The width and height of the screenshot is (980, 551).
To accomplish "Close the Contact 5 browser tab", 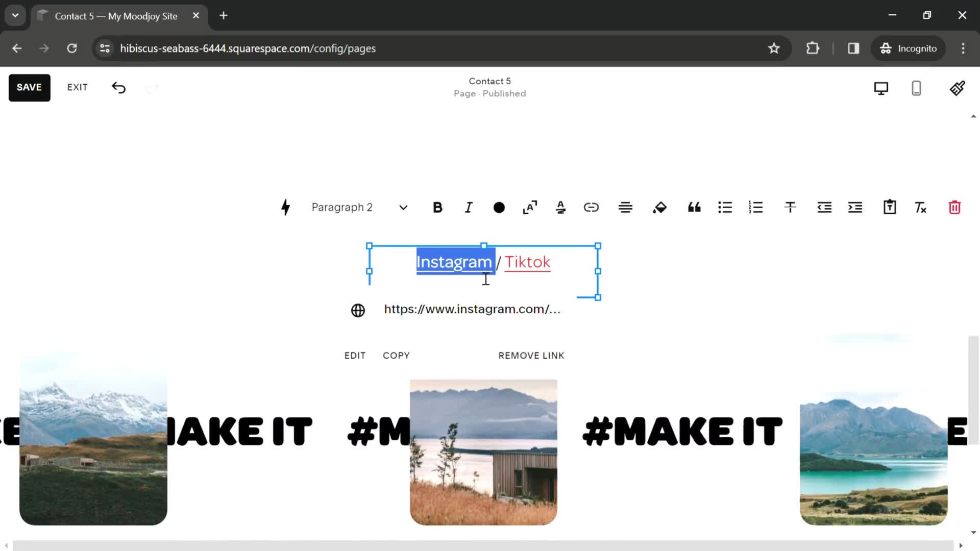I will 196,16.
